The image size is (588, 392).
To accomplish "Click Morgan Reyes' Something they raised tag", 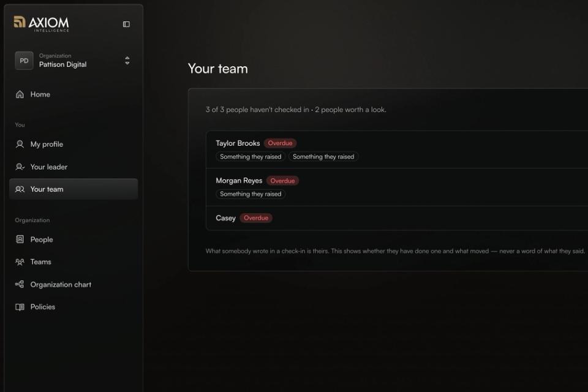I will 251,194.
